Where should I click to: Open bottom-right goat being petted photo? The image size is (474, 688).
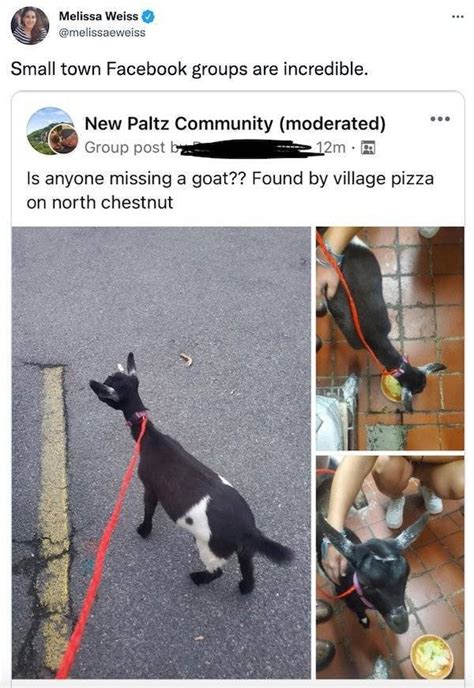pos(390,567)
